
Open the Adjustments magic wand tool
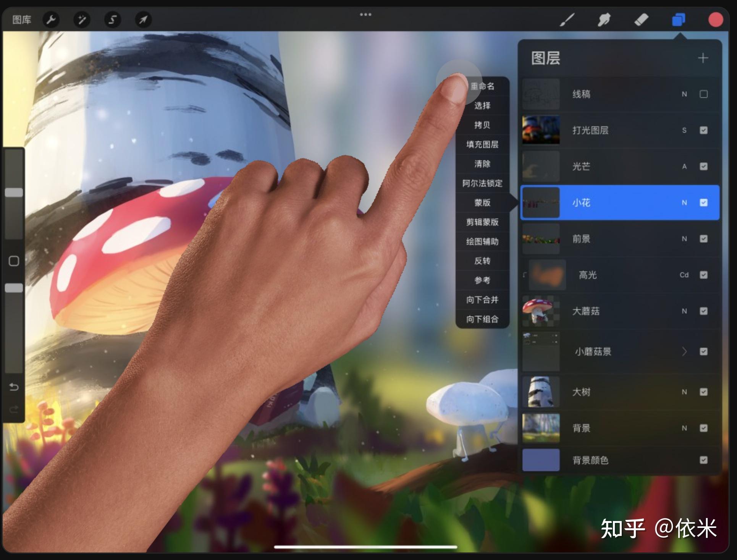81,20
